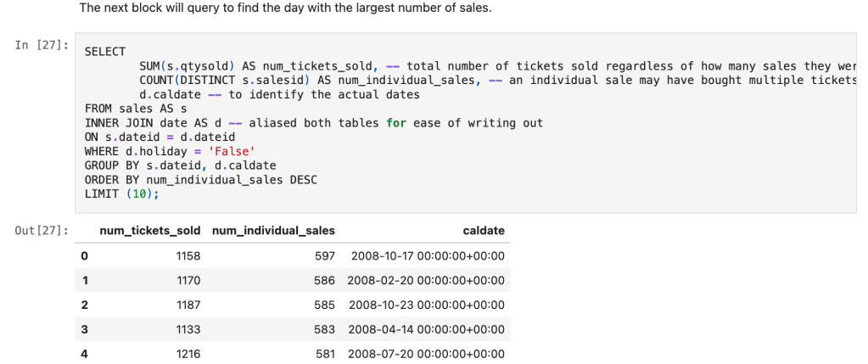The width and height of the screenshot is (868, 364).
Task: Click the FROM sales AS s line
Action: pyautogui.click(x=135, y=109)
